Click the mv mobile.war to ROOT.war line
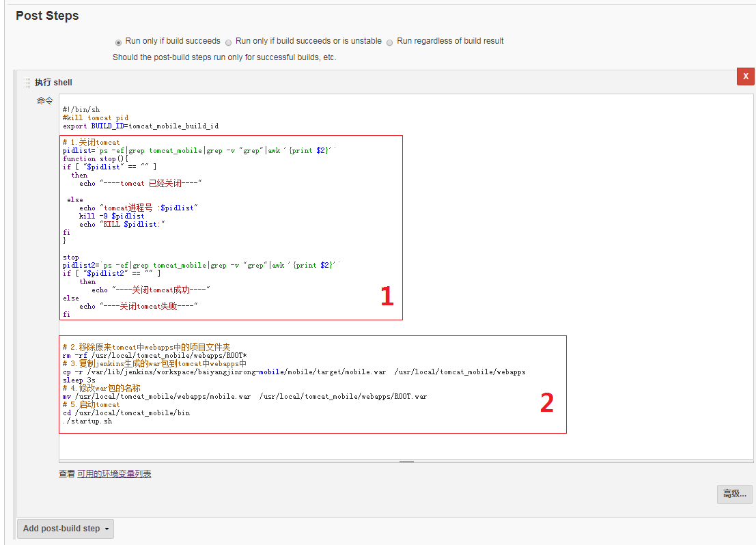This screenshot has width=756, height=545. tap(245, 396)
